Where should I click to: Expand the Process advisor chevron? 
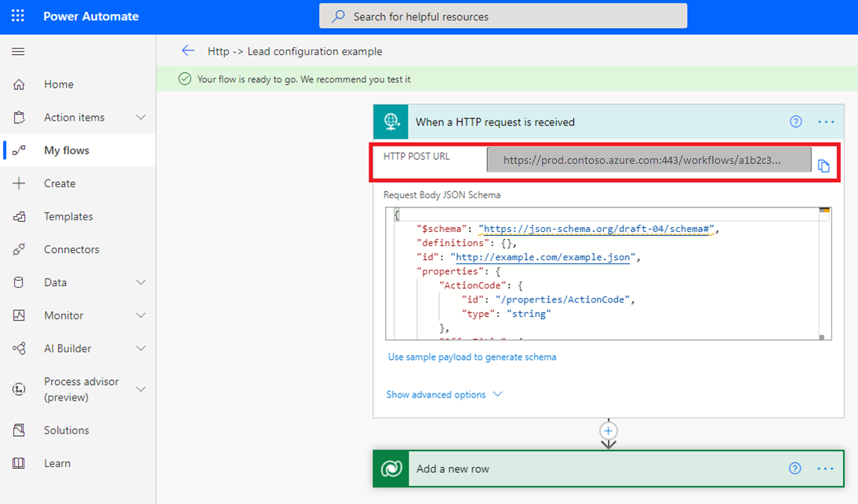click(x=140, y=390)
